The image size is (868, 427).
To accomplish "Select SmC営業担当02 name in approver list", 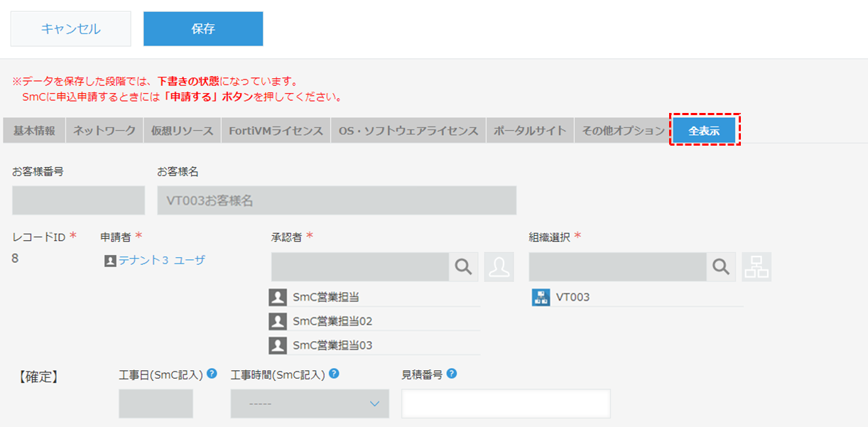I will click(332, 321).
